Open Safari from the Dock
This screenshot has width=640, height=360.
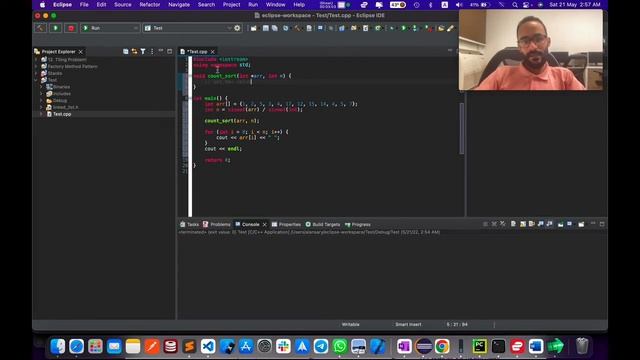(x=76, y=347)
